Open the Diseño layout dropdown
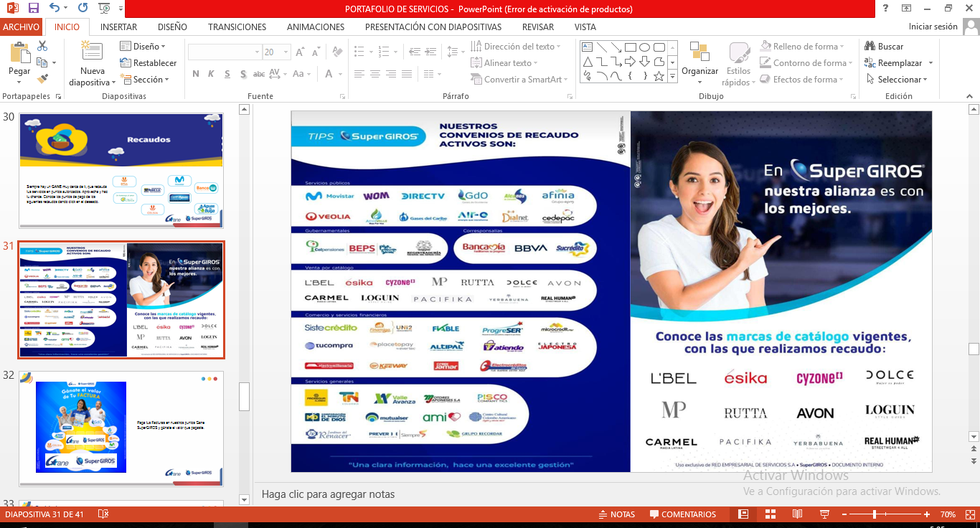Viewport: 980px width, 528px height. point(143,47)
